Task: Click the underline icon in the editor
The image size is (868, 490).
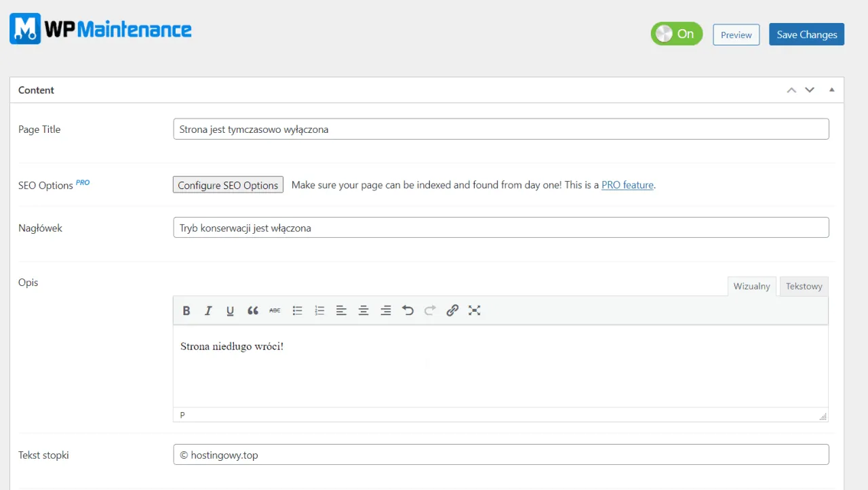Action: [231, 310]
